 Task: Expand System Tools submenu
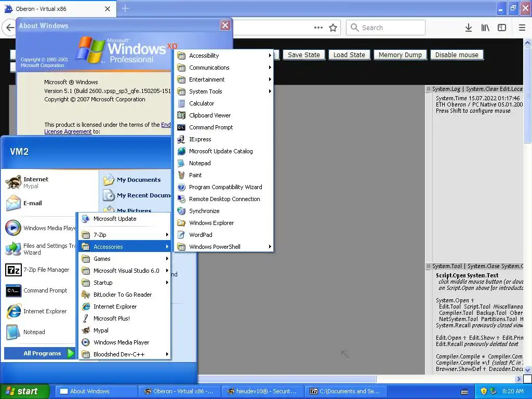point(223,91)
